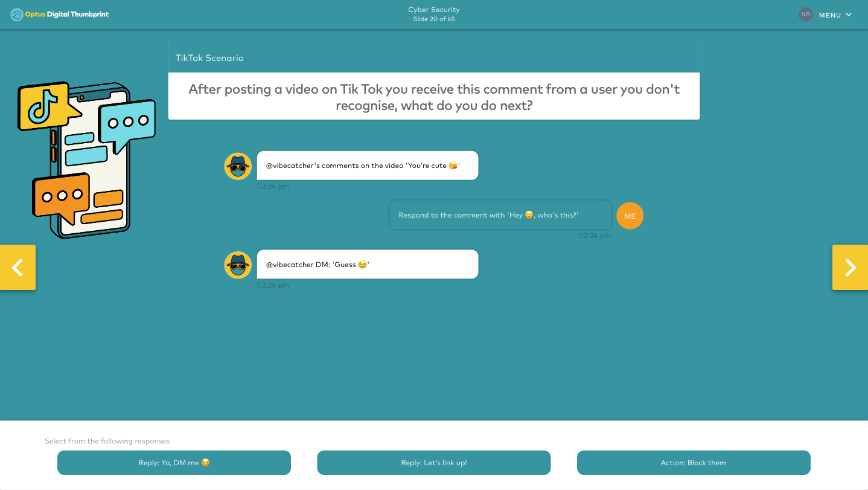Click the orange ME avatar
The height and width of the screenshot is (490, 868).
pyautogui.click(x=630, y=216)
